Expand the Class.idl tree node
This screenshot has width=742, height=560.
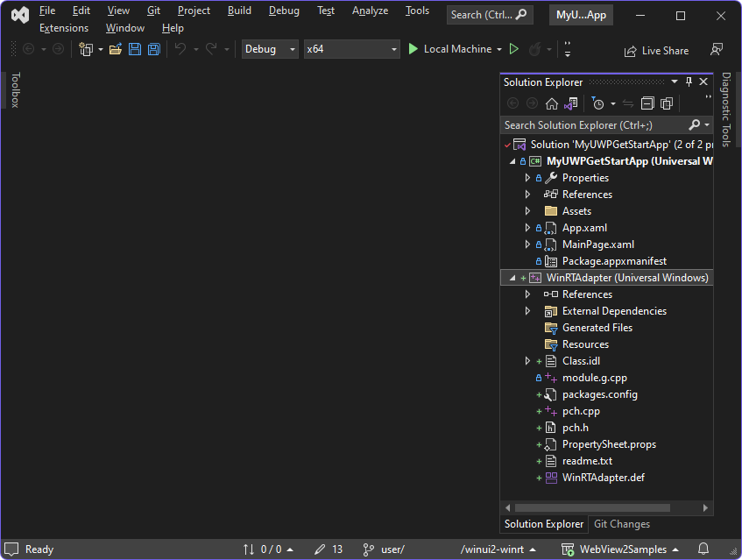[527, 361]
